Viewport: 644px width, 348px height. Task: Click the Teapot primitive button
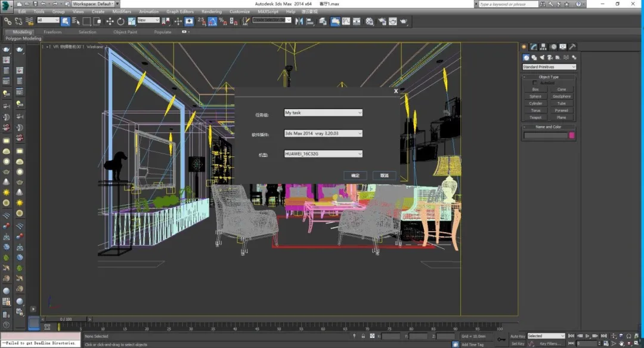(x=535, y=118)
